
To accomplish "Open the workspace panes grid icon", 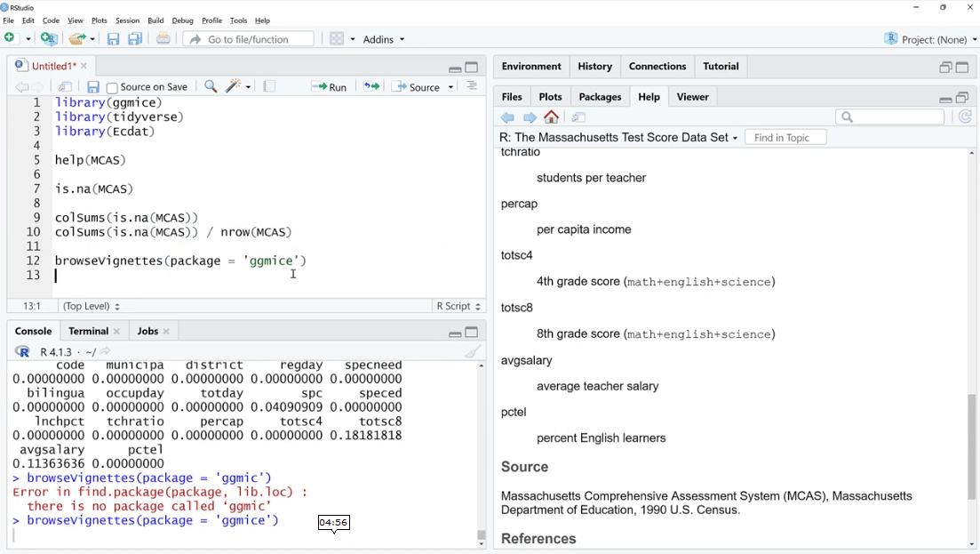I will point(336,39).
